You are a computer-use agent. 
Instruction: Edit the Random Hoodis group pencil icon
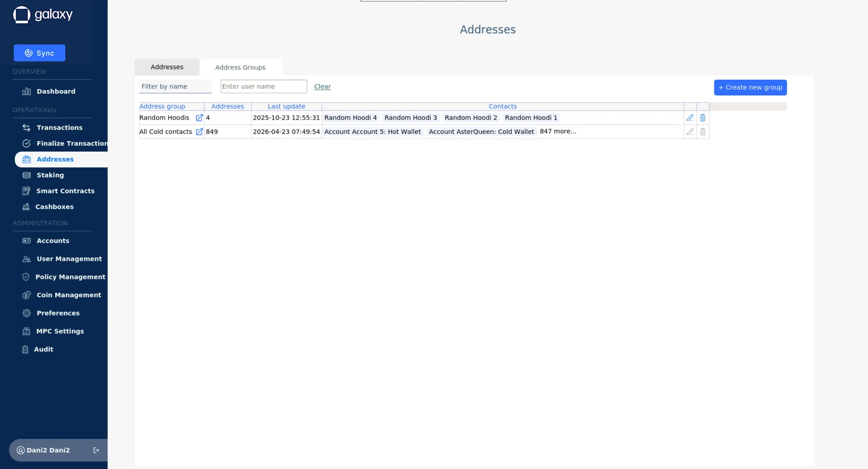[690, 118]
